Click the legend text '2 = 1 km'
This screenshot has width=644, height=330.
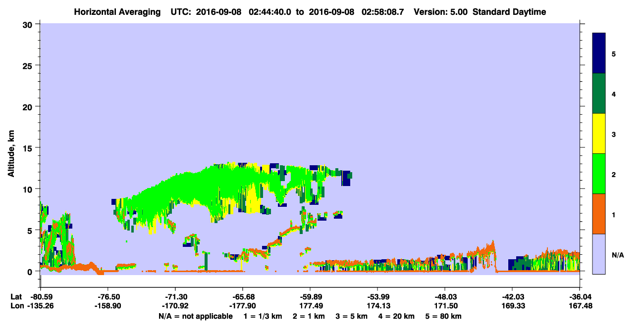(309, 316)
